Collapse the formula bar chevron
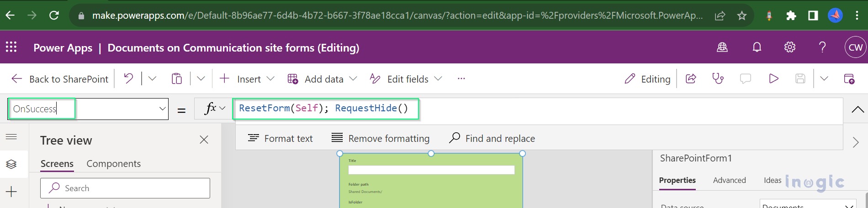868x208 pixels. (857, 109)
